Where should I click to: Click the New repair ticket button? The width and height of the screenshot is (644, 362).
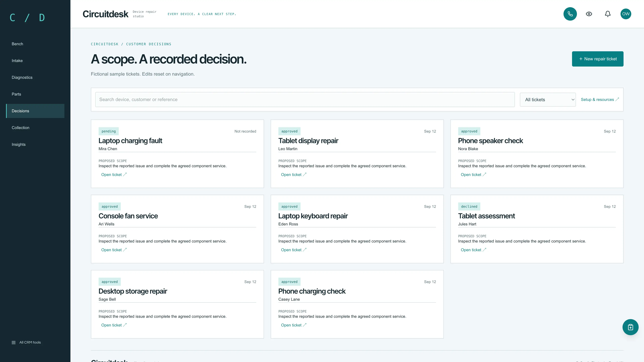(x=598, y=59)
